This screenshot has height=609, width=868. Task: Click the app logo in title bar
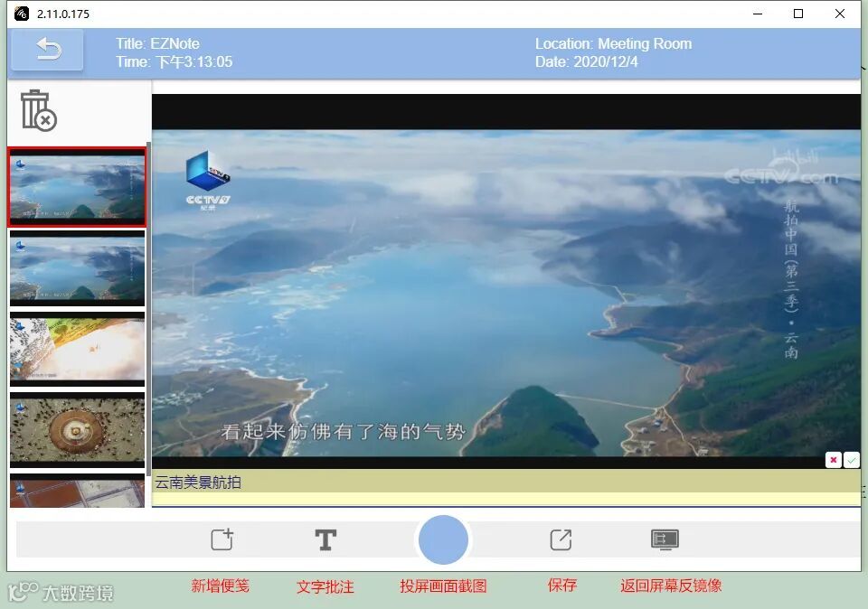pyautogui.click(x=22, y=14)
